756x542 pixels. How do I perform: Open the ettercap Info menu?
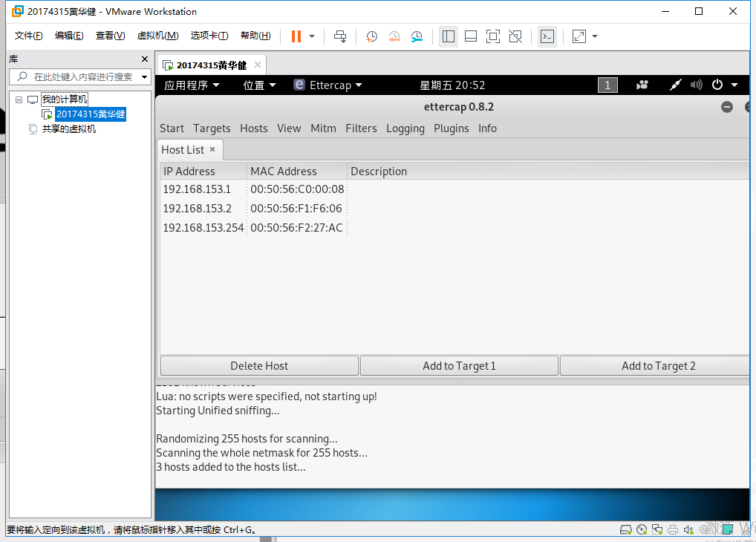tap(487, 128)
